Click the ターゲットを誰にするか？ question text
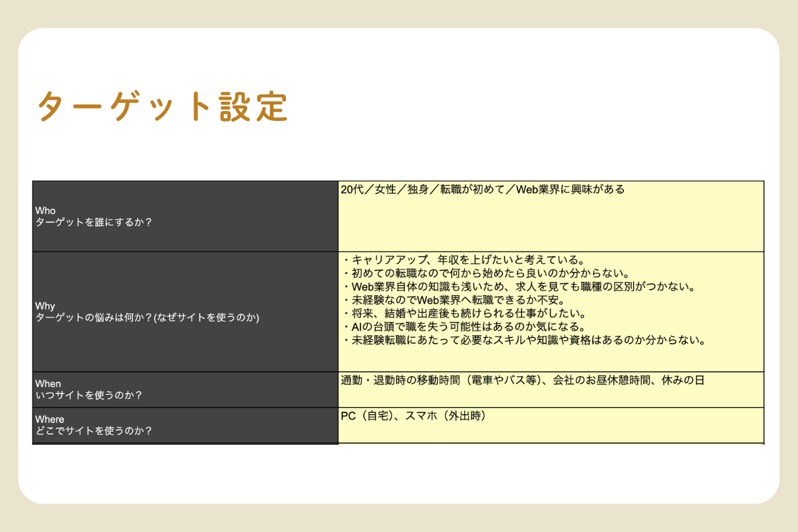This screenshot has height=532, width=798. pyautogui.click(x=94, y=223)
